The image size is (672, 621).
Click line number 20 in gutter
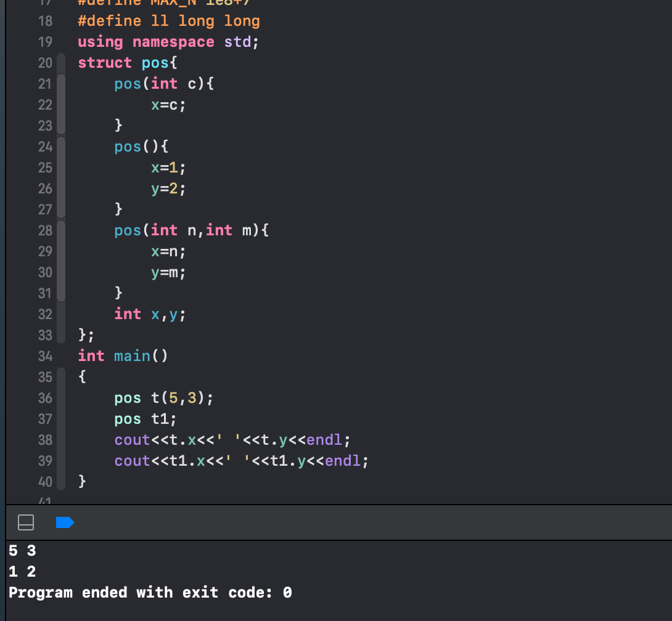pyautogui.click(x=45, y=63)
